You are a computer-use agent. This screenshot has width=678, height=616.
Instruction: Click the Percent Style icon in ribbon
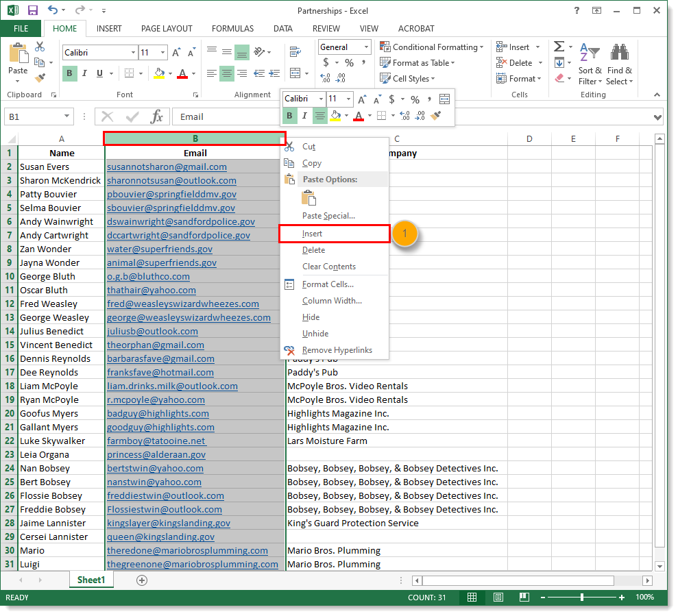click(x=349, y=62)
